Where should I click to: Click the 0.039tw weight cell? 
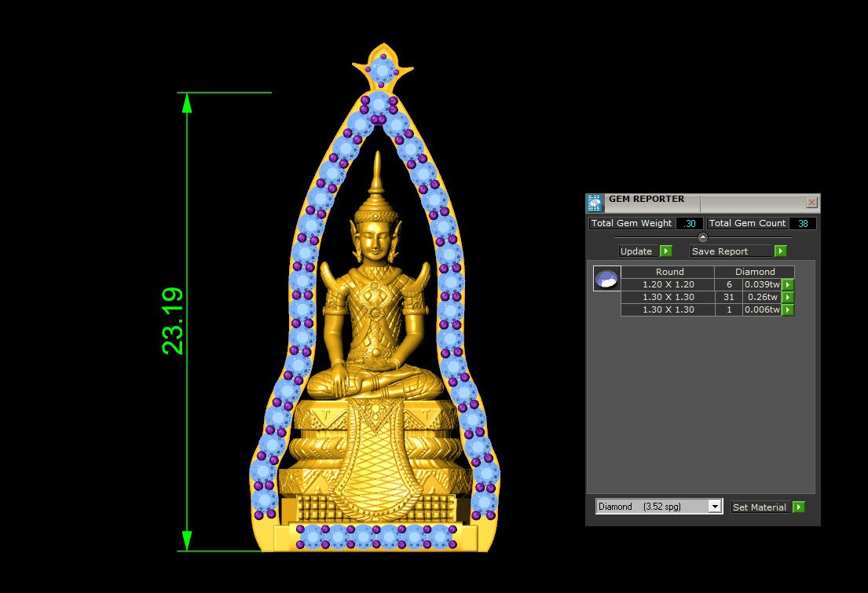coord(762,284)
